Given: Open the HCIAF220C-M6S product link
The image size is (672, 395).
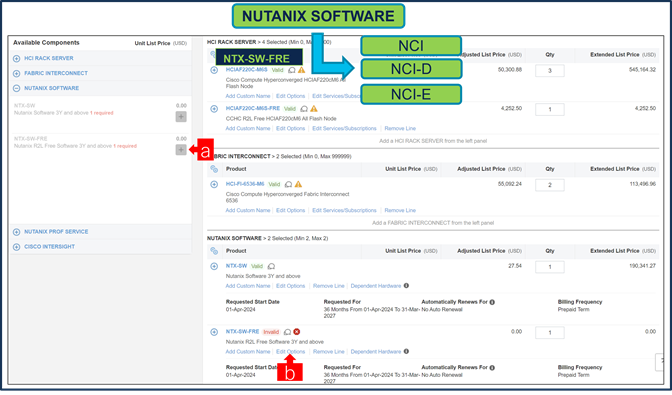Looking at the screenshot, I should click(246, 69).
